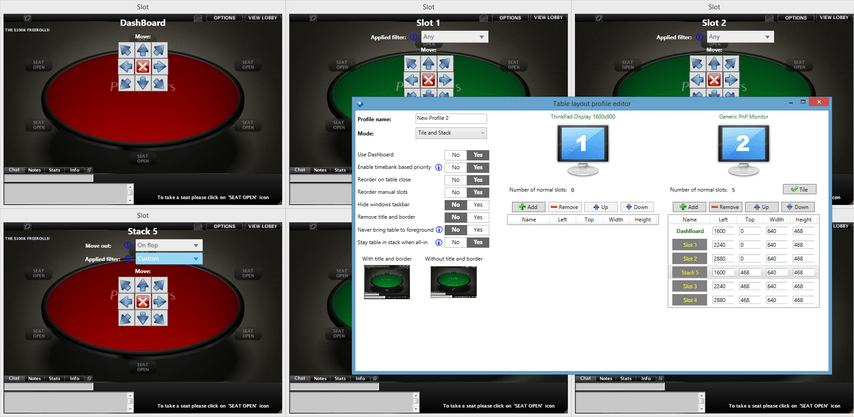
Task: Click the red X in Slot 2 move grid
Action: pyautogui.click(x=714, y=80)
